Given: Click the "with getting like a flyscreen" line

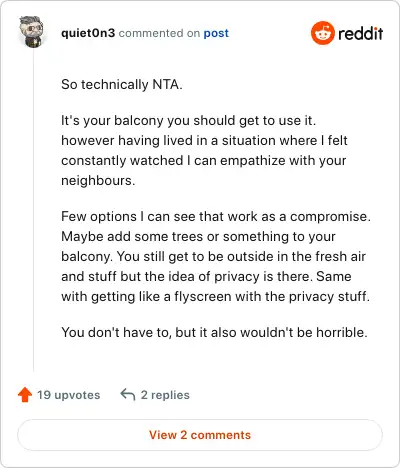Looking at the screenshot, I should pyautogui.click(x=215, y=296).
